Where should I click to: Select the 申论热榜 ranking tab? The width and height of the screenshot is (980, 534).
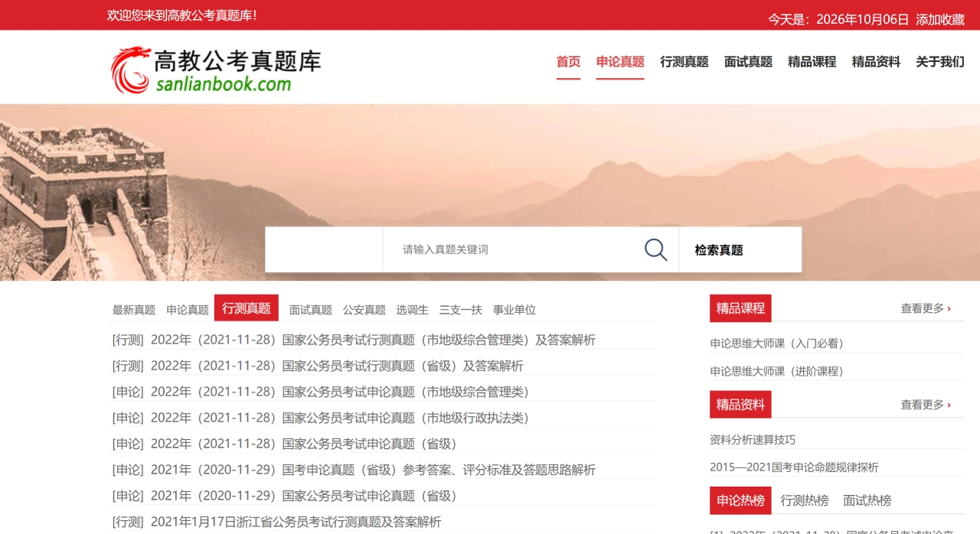pos(740,500)
